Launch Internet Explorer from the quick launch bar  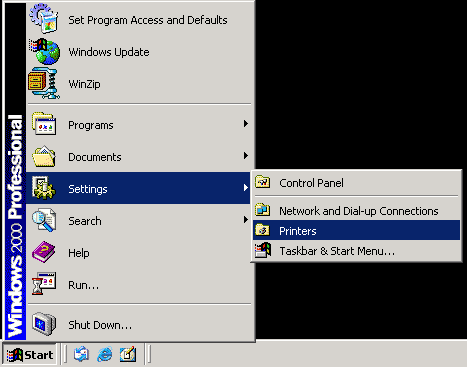click(x=105, y=354)
